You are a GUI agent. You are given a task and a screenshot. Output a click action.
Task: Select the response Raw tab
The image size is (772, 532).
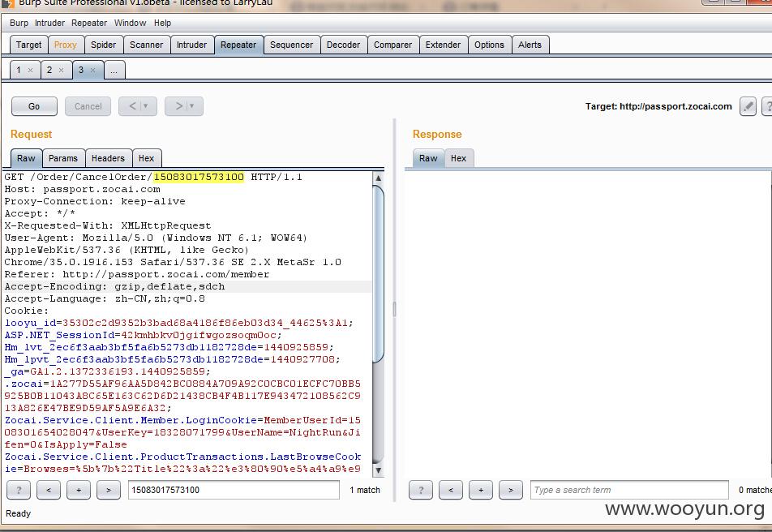428,158
